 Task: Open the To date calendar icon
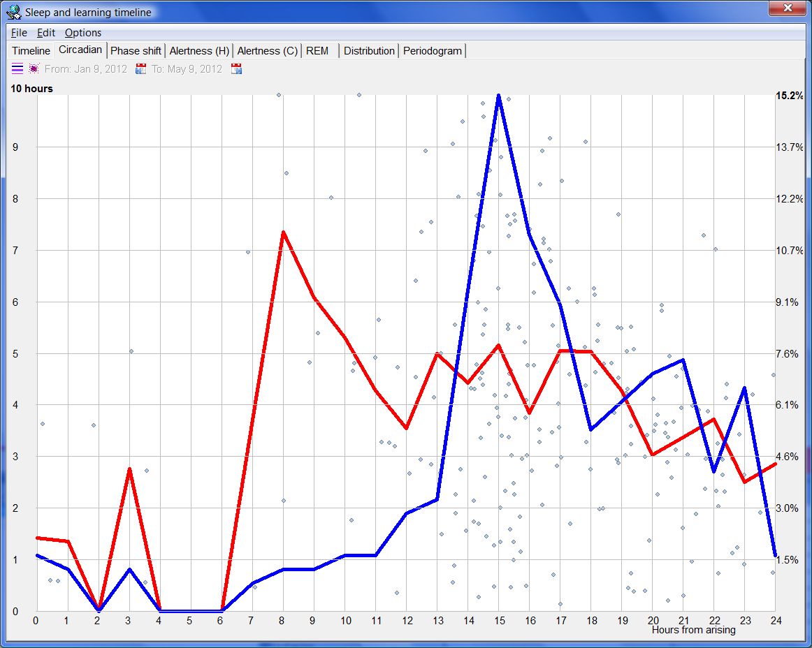pos(236,68)
